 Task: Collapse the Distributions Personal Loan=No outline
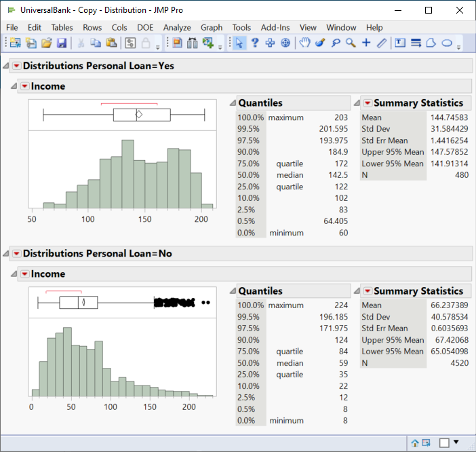pos(6,253)
